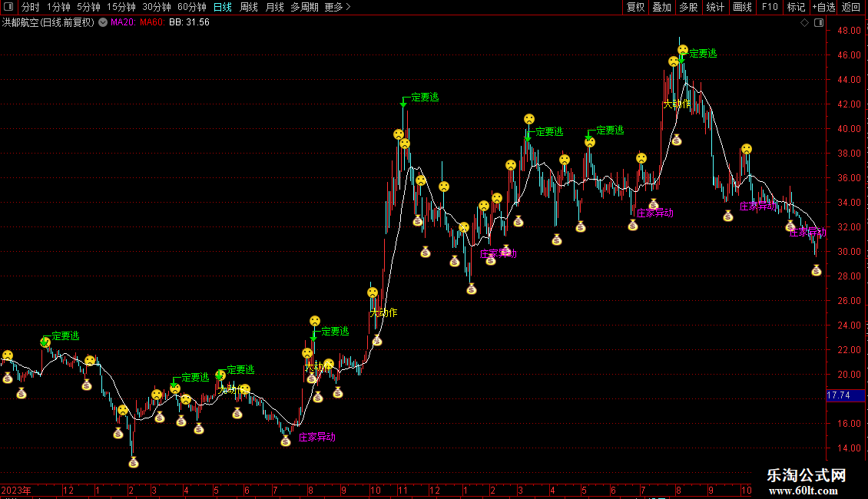Click the 17.74 price marker on axis
Viewport: 868px width, 499px height.
point(838,395)
